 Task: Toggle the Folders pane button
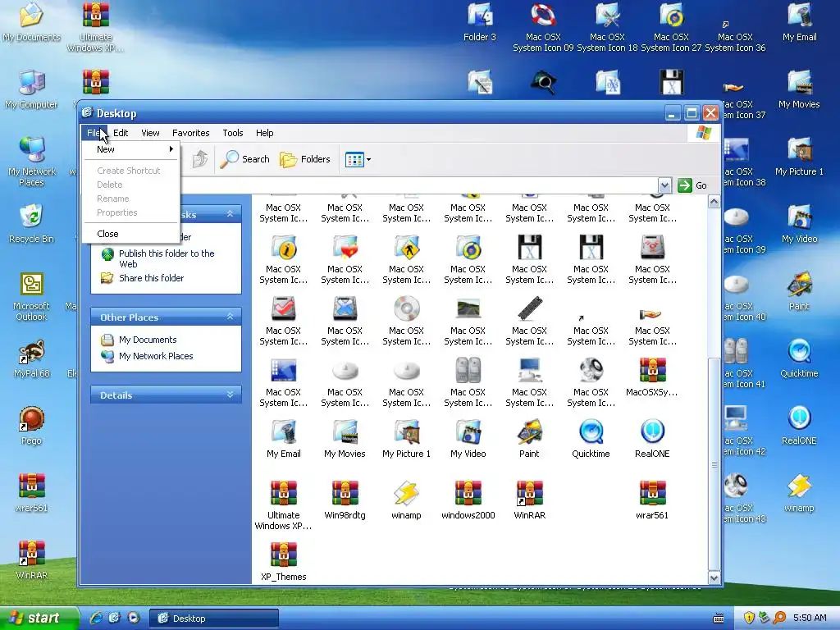[305, 159]
